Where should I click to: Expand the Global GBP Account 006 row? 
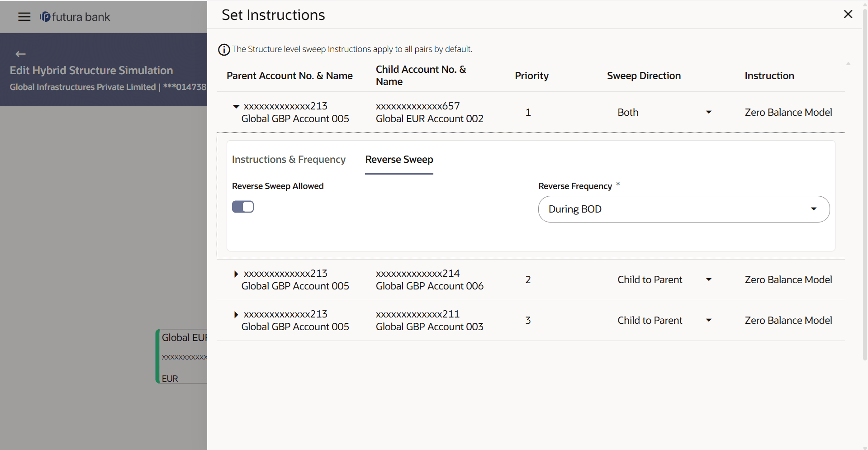[x=236, y=274]
